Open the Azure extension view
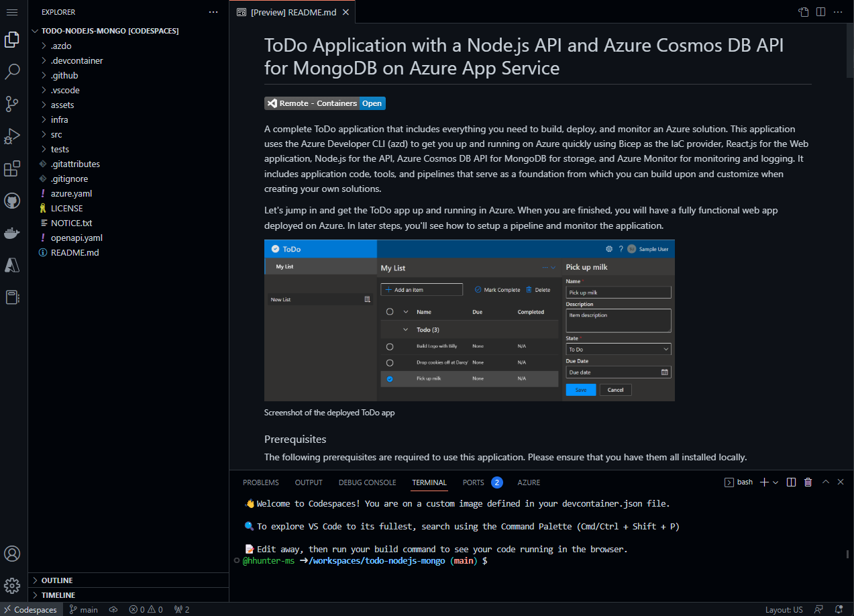This screenshot has width=854, height=616. (11, 265)
